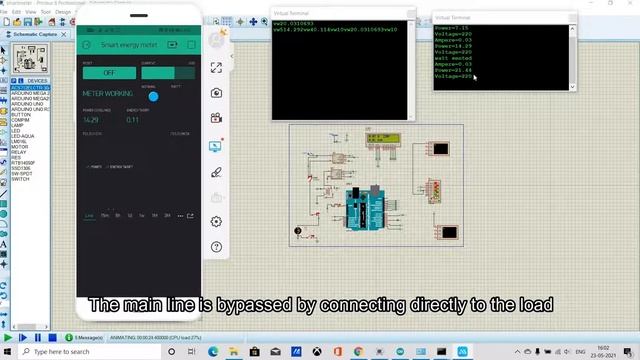The width and height of the screenshot is (640, 360).
Task: Open Microsoft Edge from the taskbar
Action: (x=213, y=351)
